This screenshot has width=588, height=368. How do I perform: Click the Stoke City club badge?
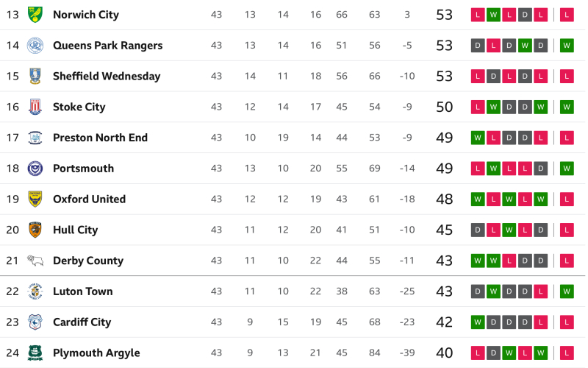(x=35, y=107)
